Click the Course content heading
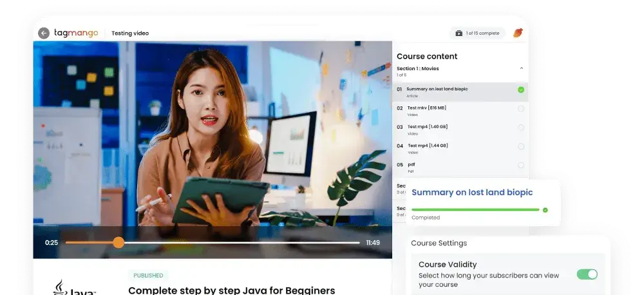This screenshot has height=295, width=644. (427, 56)
